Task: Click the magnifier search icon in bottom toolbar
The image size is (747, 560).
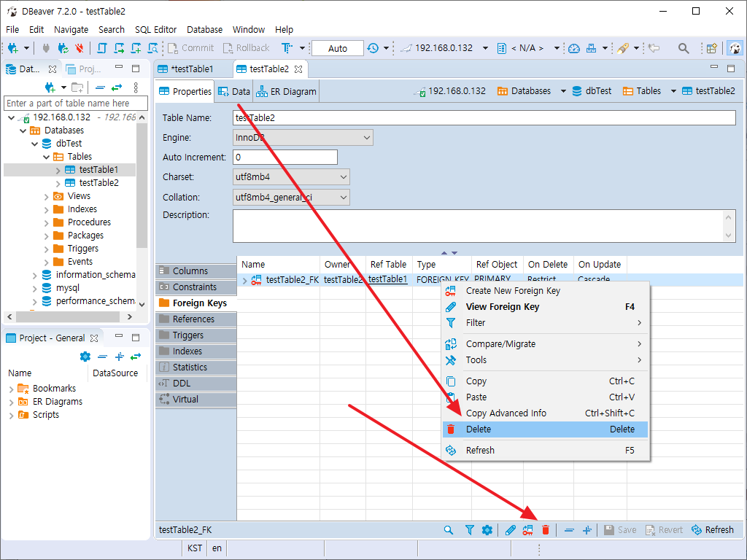Action: pyautogui.click(x=449, y=530)
